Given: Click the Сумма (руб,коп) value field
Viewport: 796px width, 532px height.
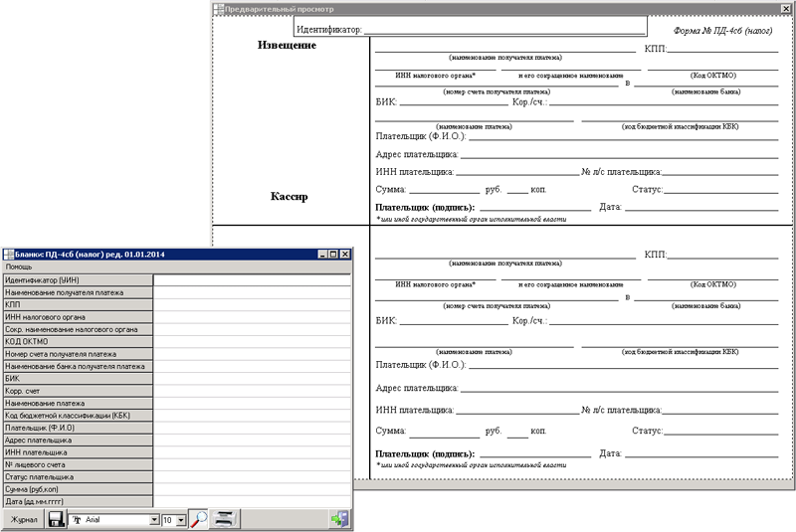Looking at the screenshot, I should [252, 489].
